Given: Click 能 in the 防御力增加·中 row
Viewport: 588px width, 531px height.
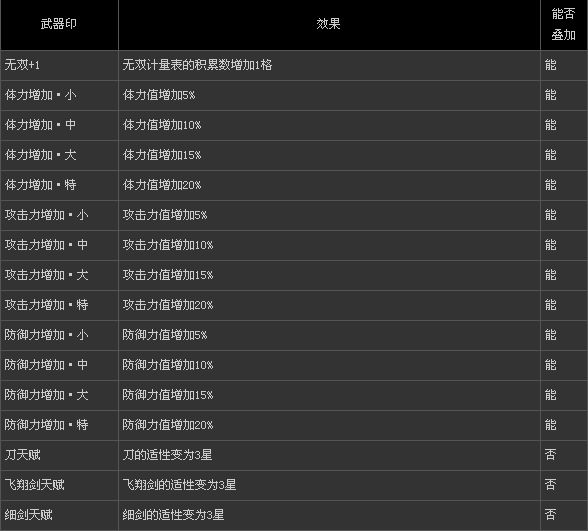Looking at the screenshot, I should (550, 365).
